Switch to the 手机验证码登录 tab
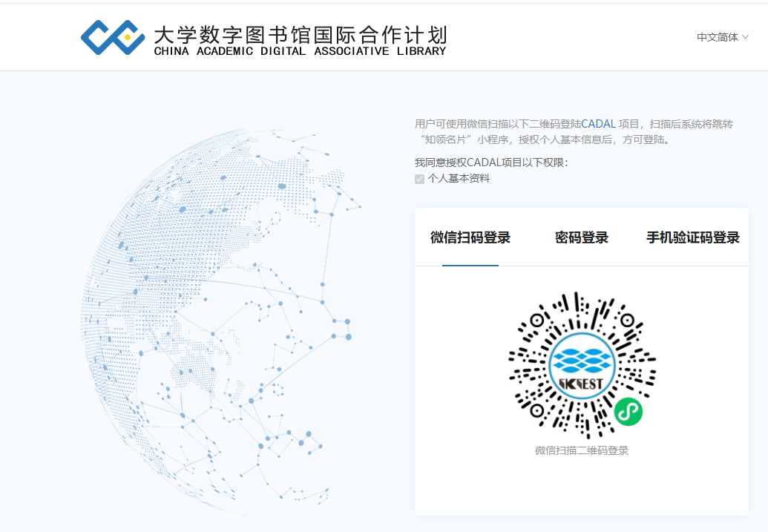768x532 pixels. pyautogui.click(x=692, y=237)
